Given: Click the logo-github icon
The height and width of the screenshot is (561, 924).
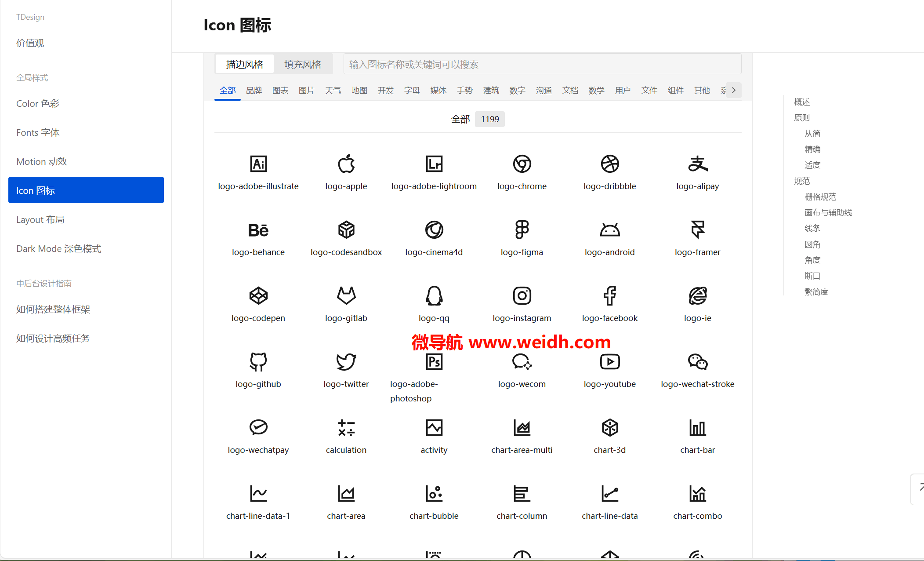Looking at the screenshot, I should click(x=258, y=362).
